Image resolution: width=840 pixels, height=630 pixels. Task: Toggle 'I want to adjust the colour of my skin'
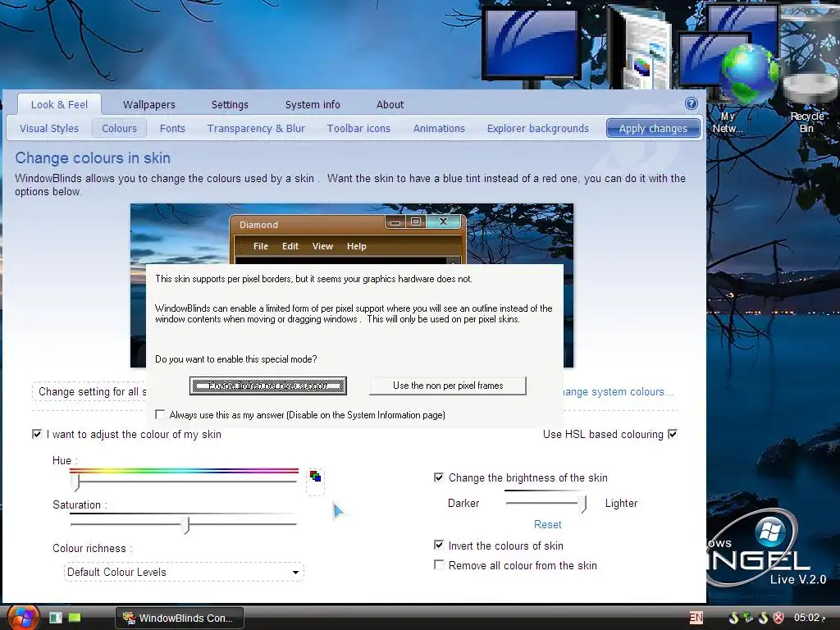pos(36,434)
